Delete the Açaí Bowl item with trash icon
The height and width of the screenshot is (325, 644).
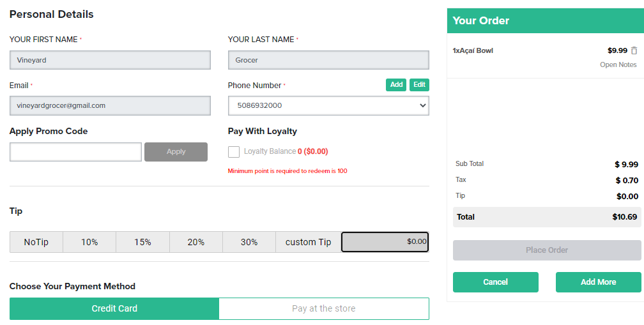(x=634, y=50)
